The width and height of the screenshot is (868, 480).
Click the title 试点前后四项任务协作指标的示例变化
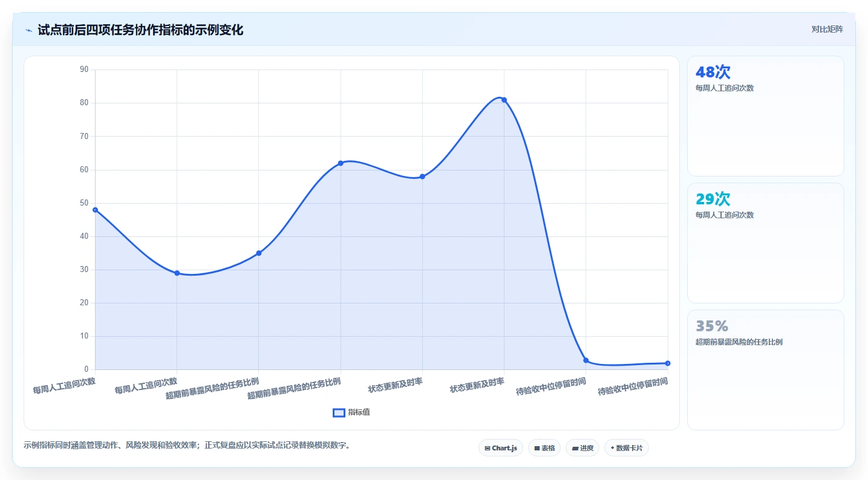pyautogui.click(x=140, y=30)
